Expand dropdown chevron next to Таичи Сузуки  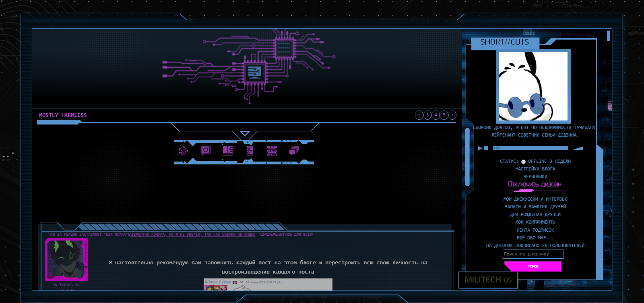[242, 282]
